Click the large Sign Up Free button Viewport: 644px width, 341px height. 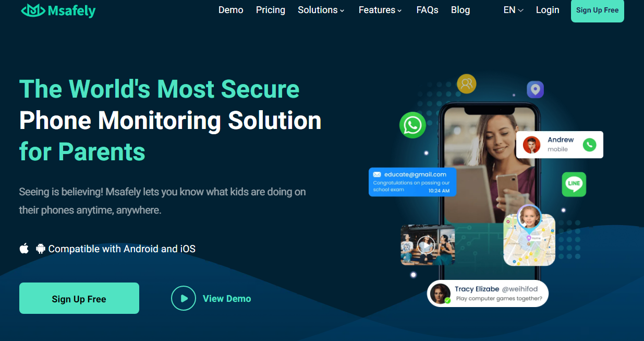pyautogui.click(x=79, y=298)
